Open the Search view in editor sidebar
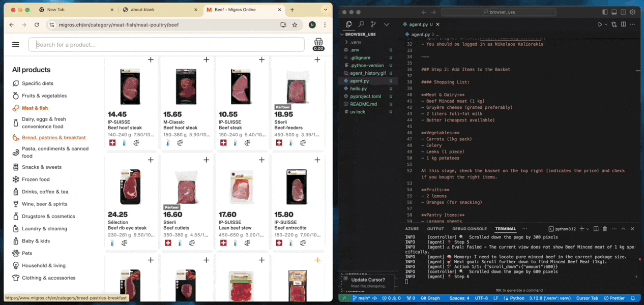Screen dimensions: 644x305 pyautogui.click(x=361, y=24)
